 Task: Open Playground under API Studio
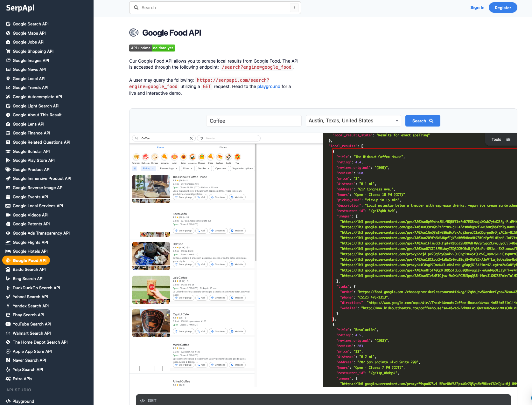pyautogui.click(x=23, y=401)
